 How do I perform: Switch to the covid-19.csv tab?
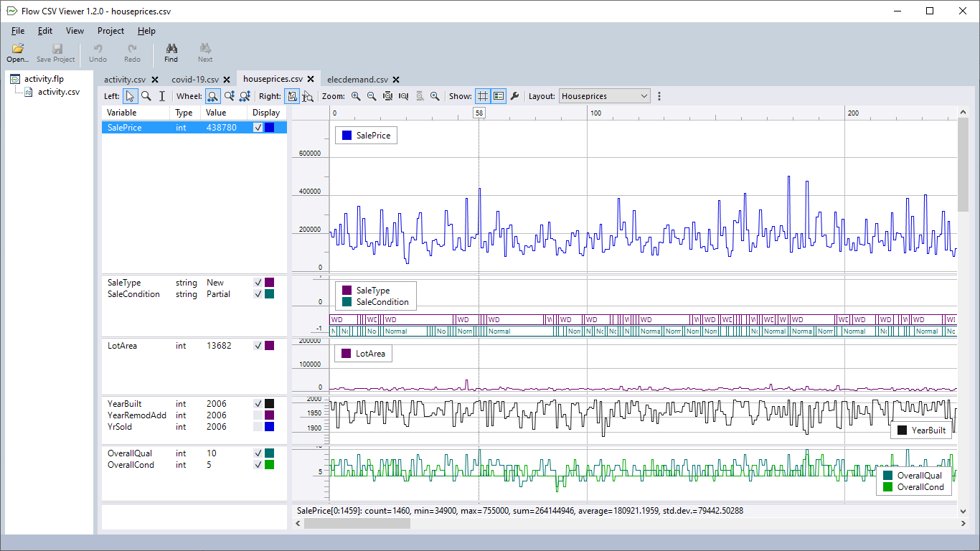[195, 80]
